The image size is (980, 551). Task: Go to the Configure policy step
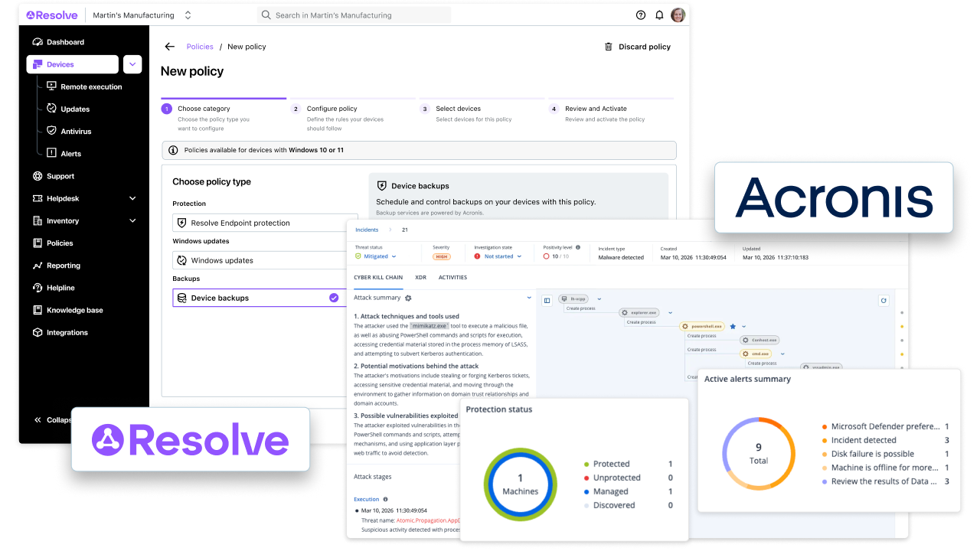(x=332, y=109)
